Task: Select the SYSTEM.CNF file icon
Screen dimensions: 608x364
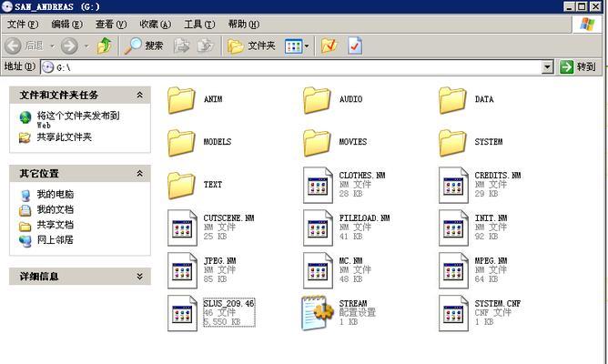Action: tap(453, 313)
